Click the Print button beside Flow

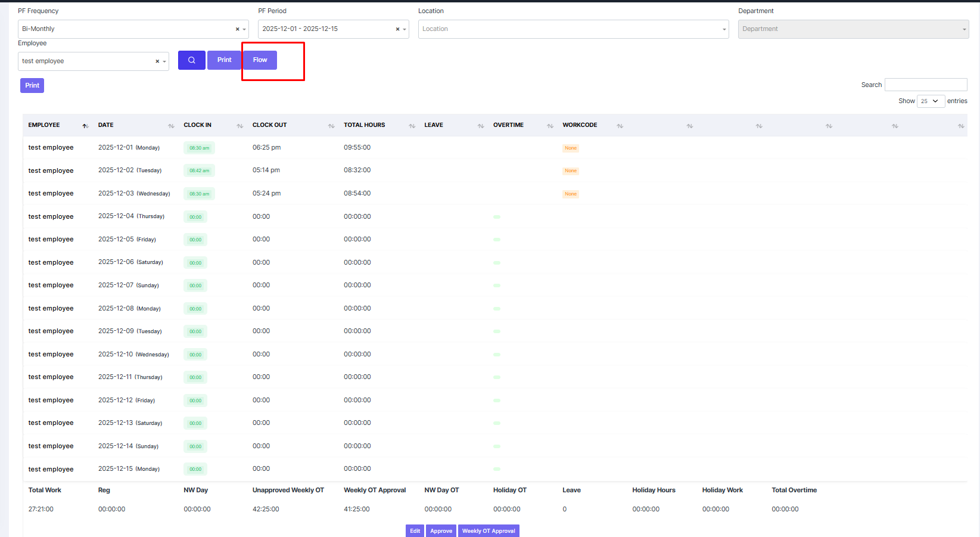pos(224,60)
